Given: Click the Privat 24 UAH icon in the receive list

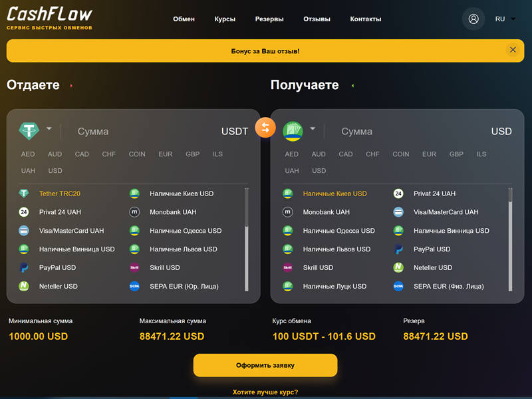Looking at the screenshot, I should coord(398,194).
